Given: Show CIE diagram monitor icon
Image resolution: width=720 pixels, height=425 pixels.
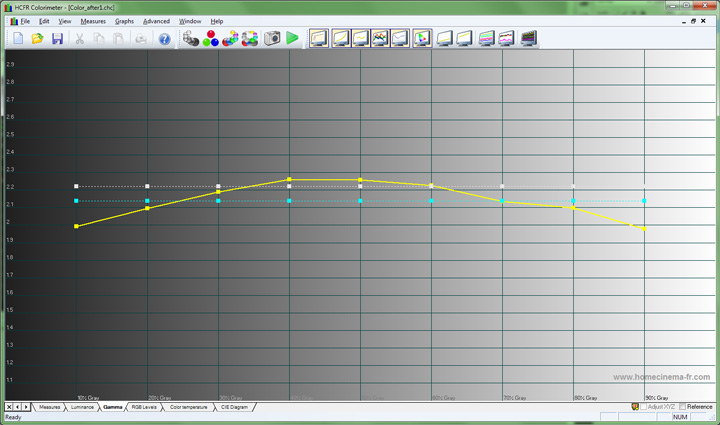Looking at the screenshot, I should click(422, 38).
